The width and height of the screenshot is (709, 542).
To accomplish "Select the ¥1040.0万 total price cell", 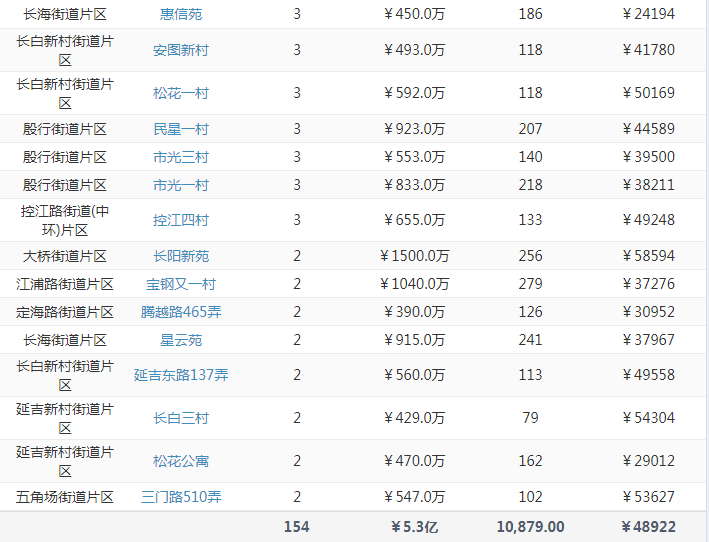I will click(x=414, y=284).
